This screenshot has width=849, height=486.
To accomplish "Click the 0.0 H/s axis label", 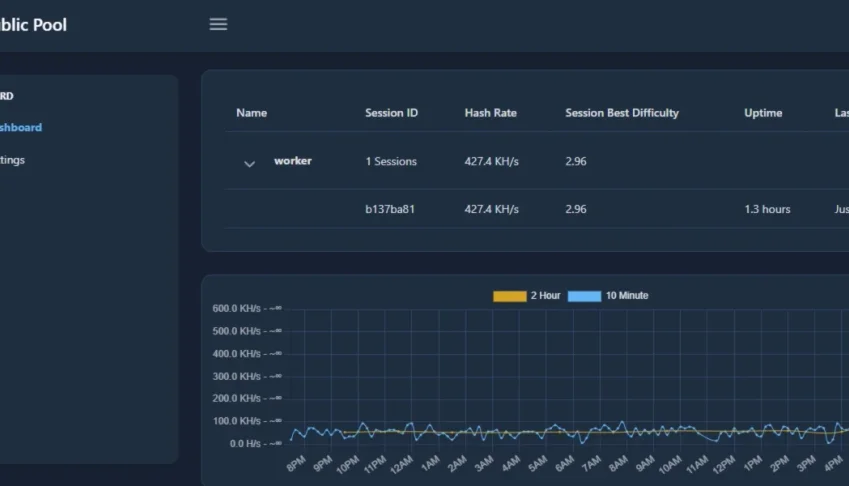I will pos(256,443).
